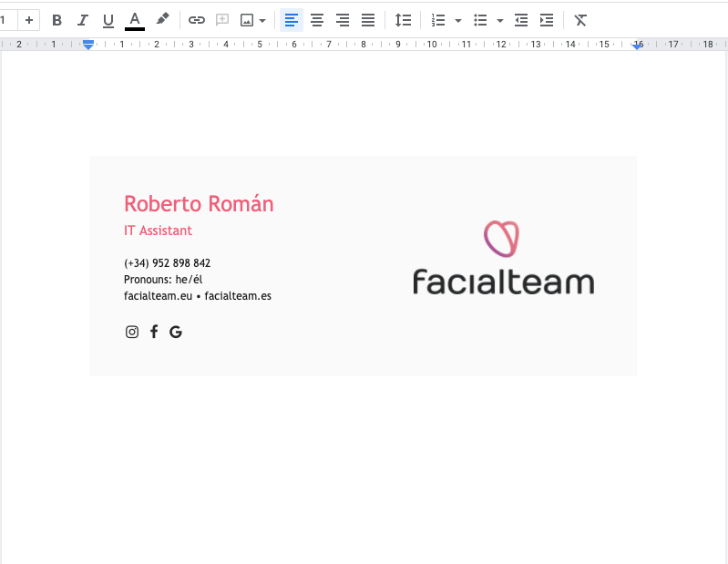Select the highlight color pen icon
The height and width of the screenshot is (564, 728).
pyautogui.click(x=162, y=20)
